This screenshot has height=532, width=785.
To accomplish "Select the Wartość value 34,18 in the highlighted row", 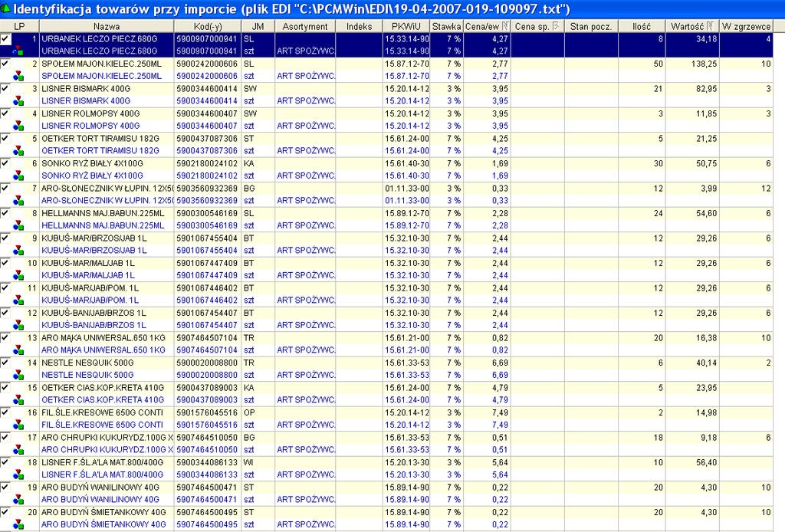I will (706, 38).
